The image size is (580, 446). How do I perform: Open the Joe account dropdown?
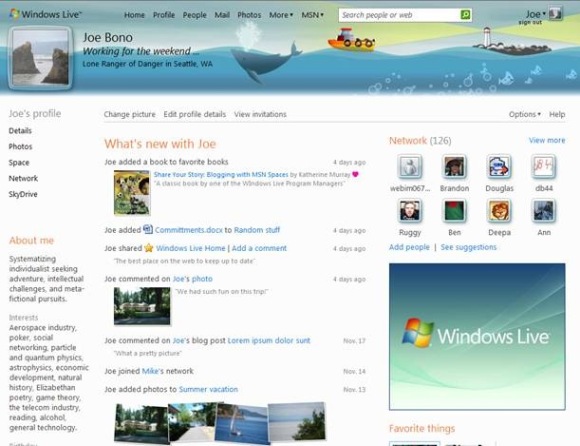(x=535, y=14)
